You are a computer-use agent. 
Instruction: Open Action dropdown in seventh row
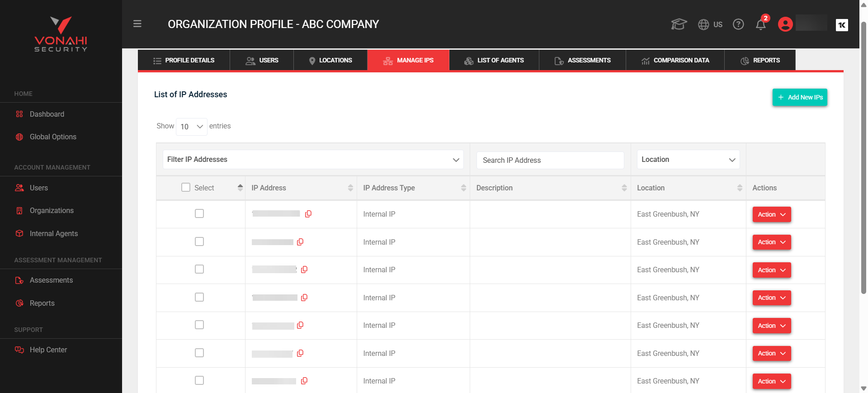click(x=772, y=381)
